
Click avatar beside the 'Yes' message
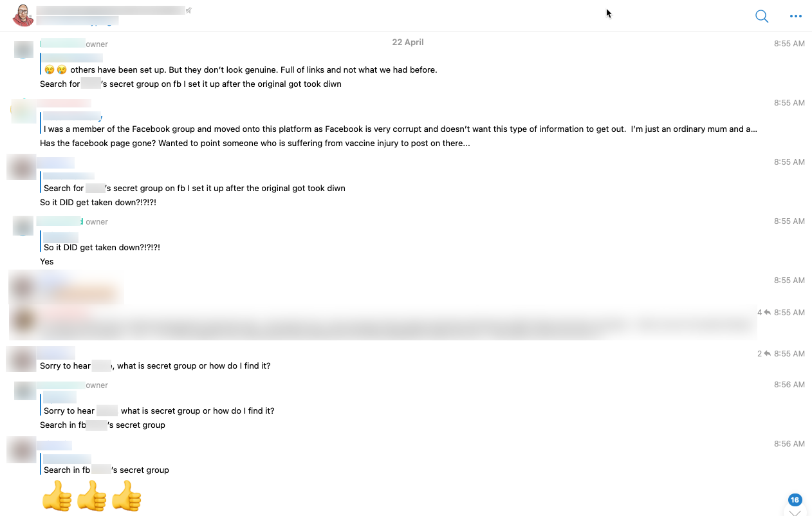click(x=24, y=226)
